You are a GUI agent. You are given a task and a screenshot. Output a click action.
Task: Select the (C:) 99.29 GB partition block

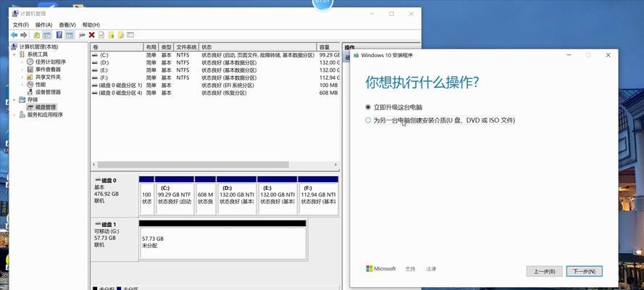[x=175, y=196]
